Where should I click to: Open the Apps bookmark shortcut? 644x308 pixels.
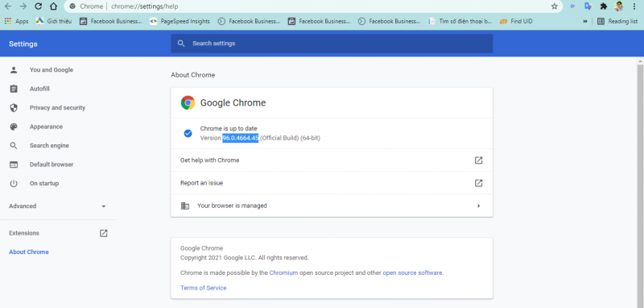[16, 22]
